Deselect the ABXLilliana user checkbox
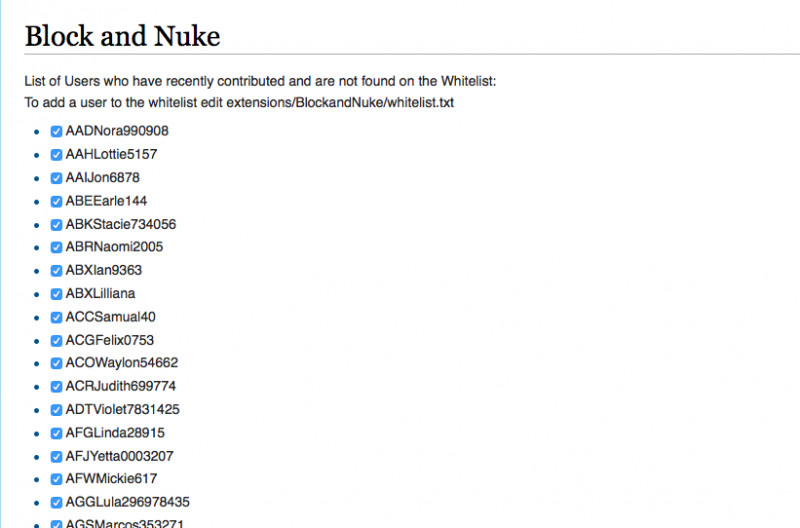Image resolution: width=800 pixels, height=528 pixels. tap(57, 294)
